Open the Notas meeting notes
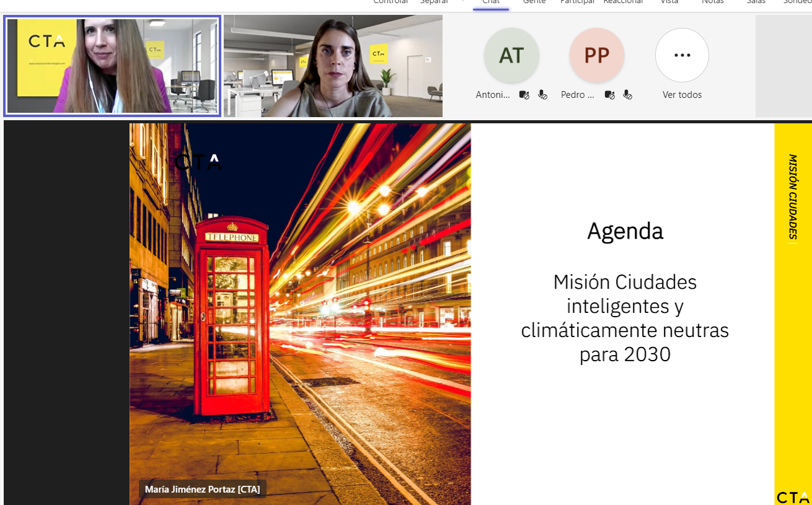The height and width of the screenshot is (505, 812). click(712, 2)
